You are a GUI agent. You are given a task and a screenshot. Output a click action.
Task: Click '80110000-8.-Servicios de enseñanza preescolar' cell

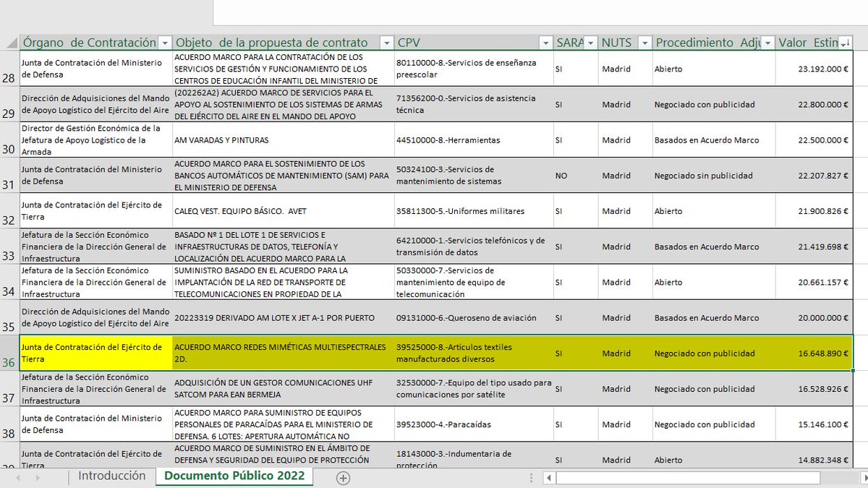click(474, 69)
